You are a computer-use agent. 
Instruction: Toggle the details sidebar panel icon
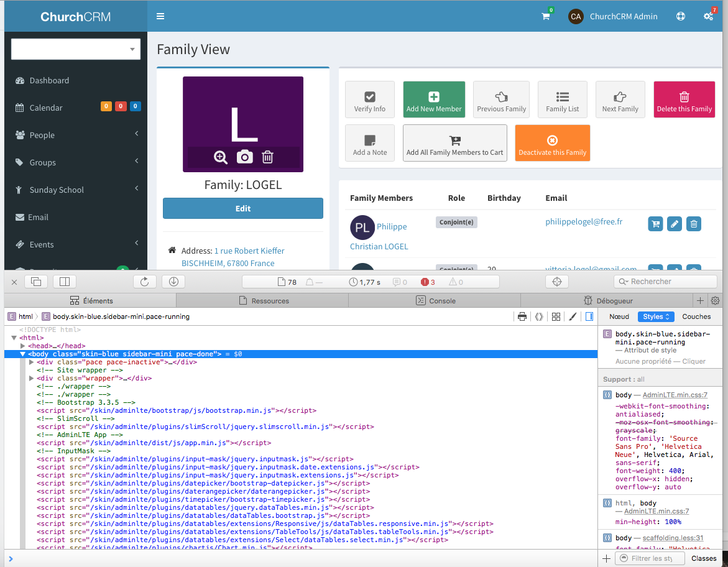pos(589,316)
